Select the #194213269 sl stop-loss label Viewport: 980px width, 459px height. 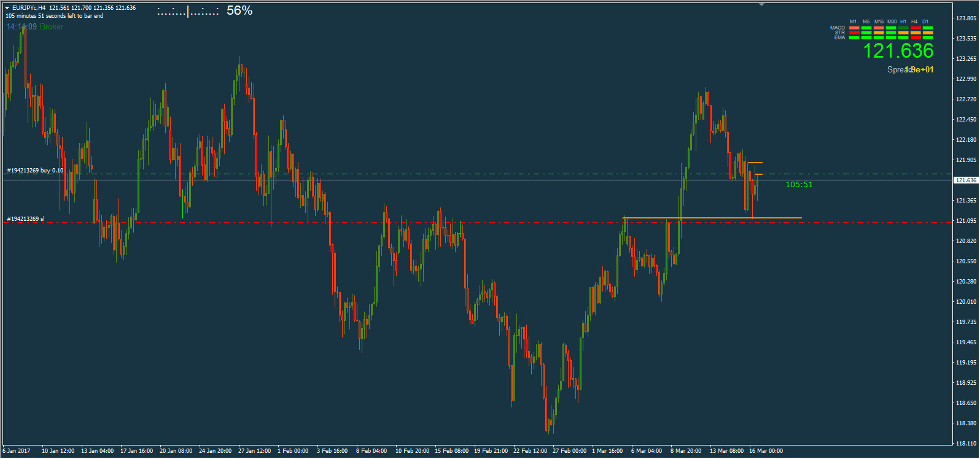26,219
